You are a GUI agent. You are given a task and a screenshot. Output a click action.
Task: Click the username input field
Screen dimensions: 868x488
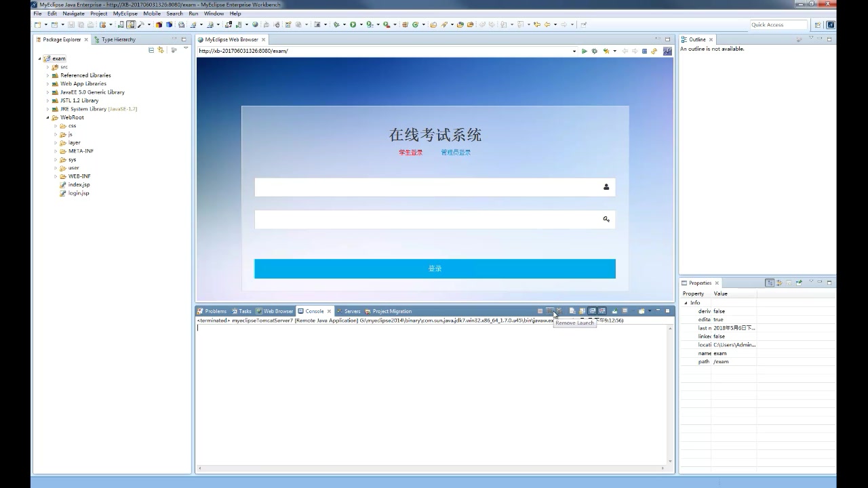(x=435, y=187)
